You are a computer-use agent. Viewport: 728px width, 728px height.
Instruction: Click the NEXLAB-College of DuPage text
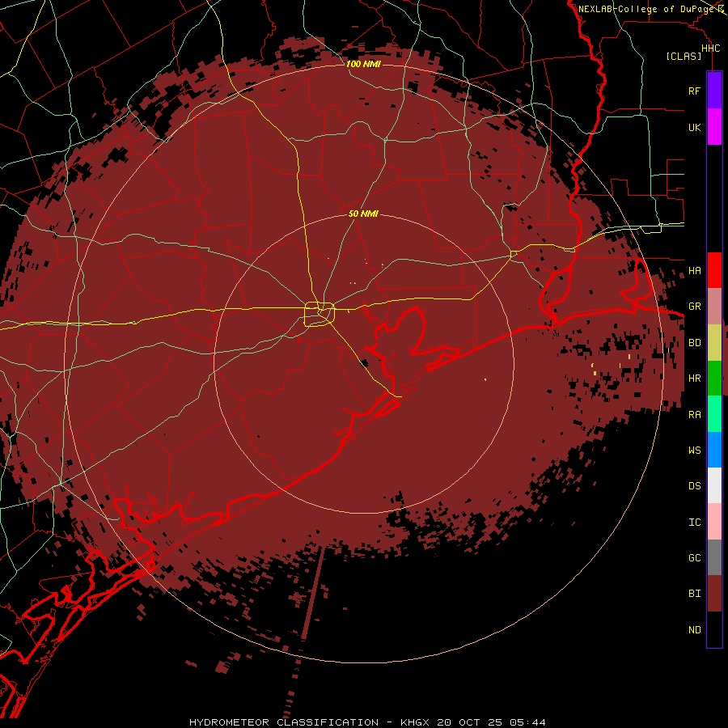point(645,9)
